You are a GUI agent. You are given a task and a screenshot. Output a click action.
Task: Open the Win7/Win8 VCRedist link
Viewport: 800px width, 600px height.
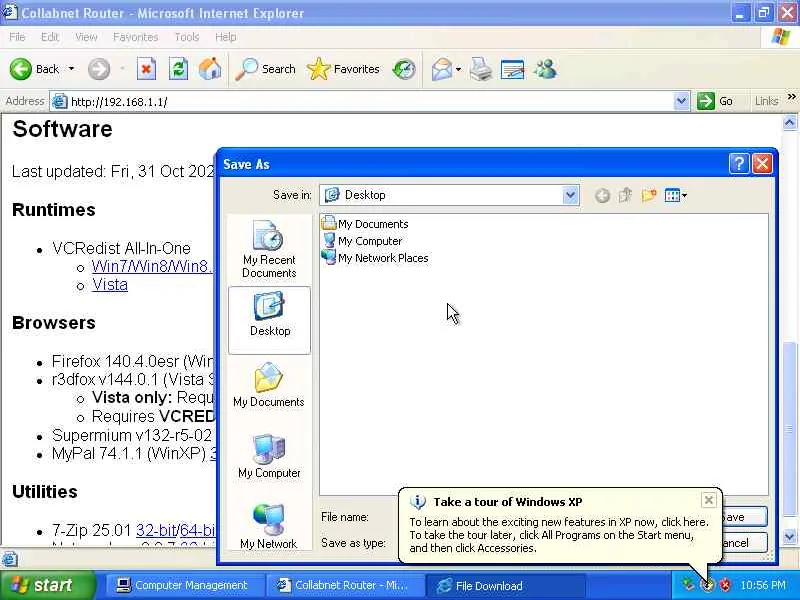(x=152, y=266)
